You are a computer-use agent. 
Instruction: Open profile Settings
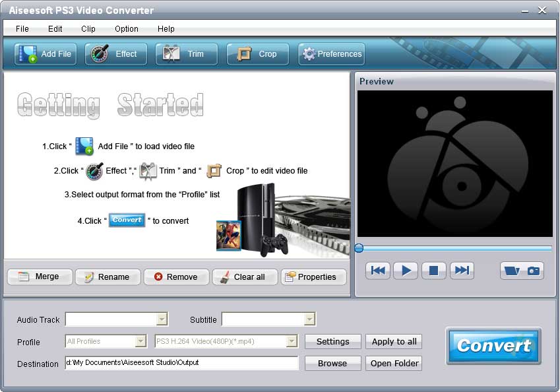tap(333, 342)
